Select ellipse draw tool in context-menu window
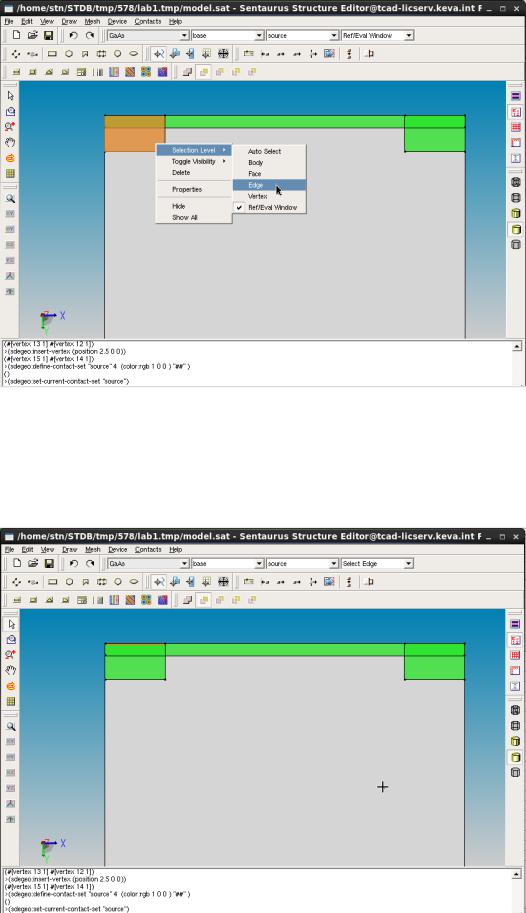The image size is (526, 913). (x=134, y=54)
